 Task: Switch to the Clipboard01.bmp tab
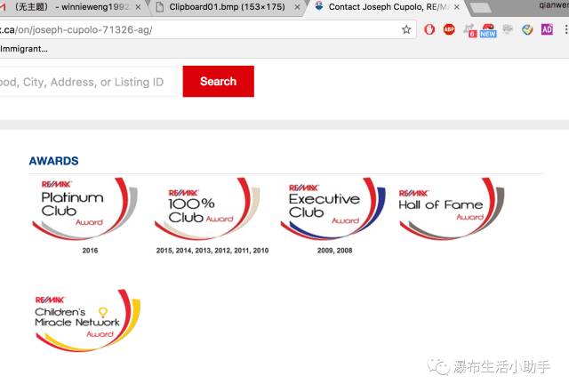click(227, 7)
